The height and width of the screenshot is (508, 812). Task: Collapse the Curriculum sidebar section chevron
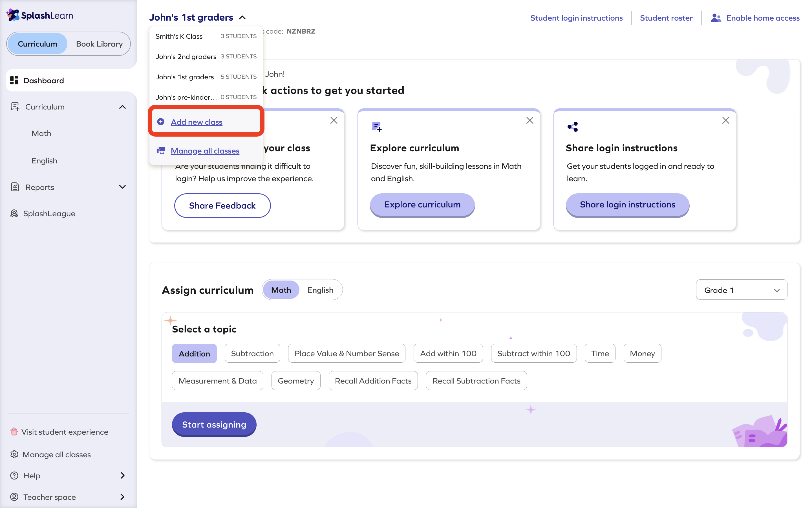[122, 107]
